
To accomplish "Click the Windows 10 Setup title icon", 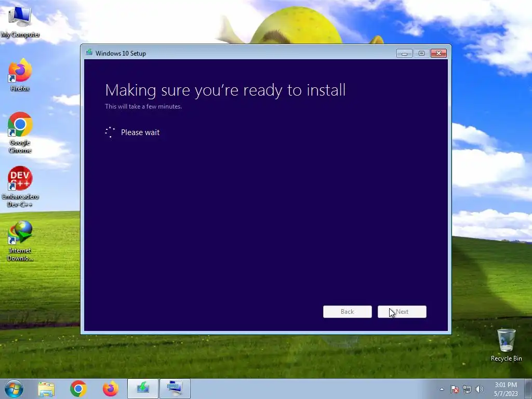I will click(89, 52).
